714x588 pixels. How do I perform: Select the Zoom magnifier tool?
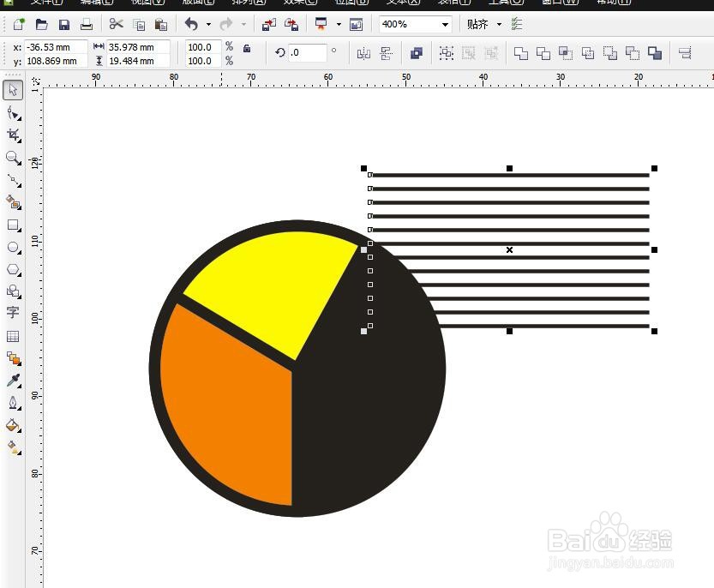[13, 158]
